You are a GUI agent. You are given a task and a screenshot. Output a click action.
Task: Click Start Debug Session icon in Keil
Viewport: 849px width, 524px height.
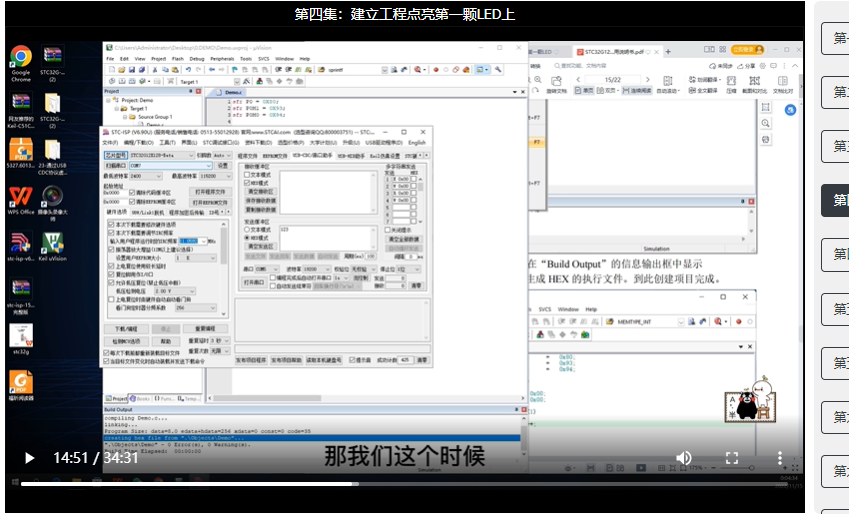coord(417,70)
